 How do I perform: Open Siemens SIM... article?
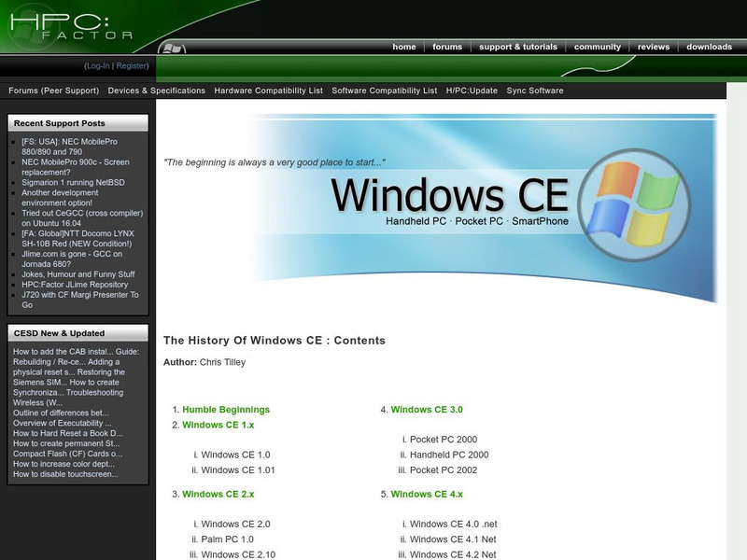[40, 383]
